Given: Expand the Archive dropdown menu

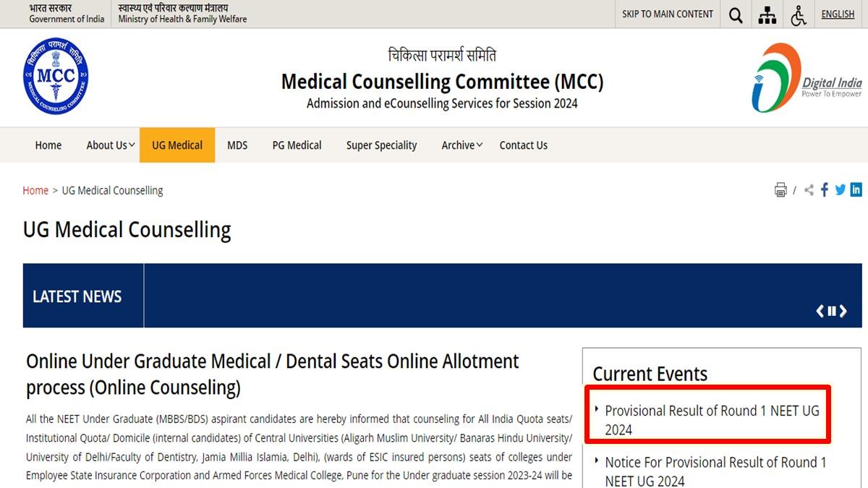Looking at the screenshot, I should pyautogui.click(x=462, y=145).
